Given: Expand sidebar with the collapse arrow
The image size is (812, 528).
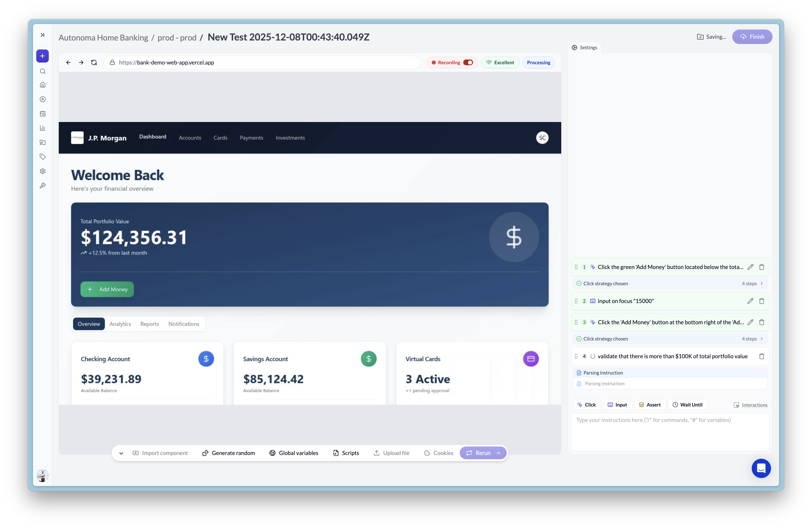Looking at the screenshot, I should (43, 35).
